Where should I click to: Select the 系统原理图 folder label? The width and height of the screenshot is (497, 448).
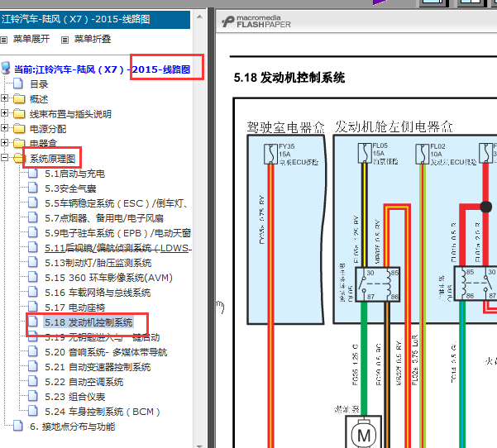click(x=53, y=159)
